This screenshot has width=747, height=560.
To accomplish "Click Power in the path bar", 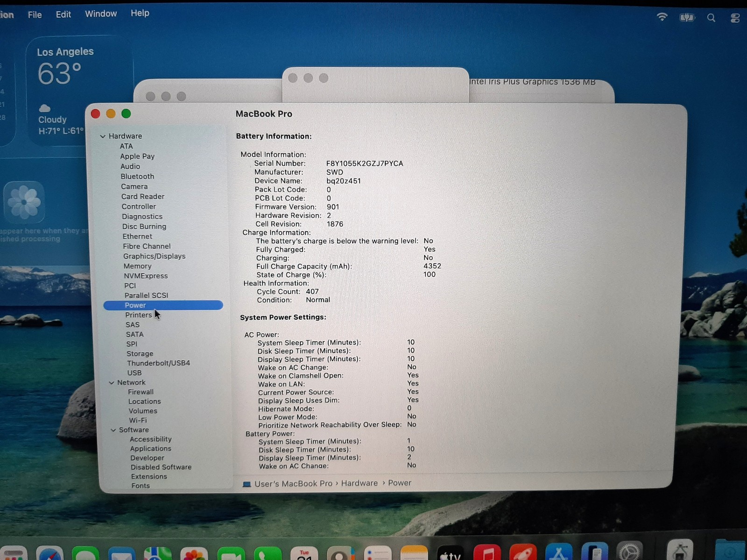I will 400,483.
